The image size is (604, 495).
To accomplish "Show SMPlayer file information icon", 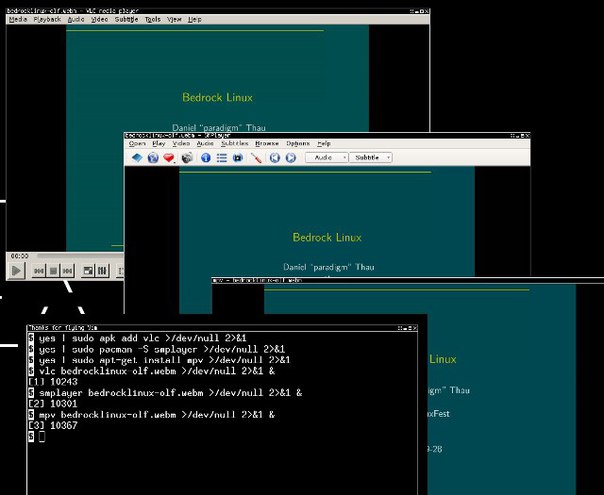I will [206, 157].
